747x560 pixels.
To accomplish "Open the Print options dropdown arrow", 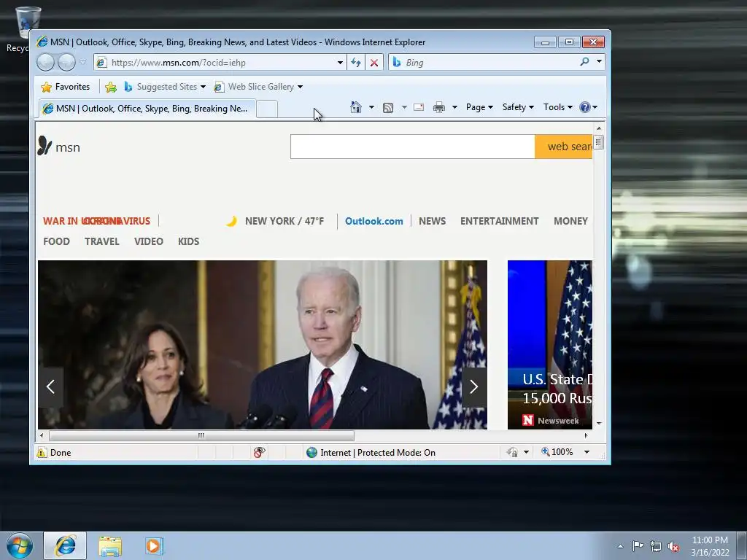I will click(454, 107).
